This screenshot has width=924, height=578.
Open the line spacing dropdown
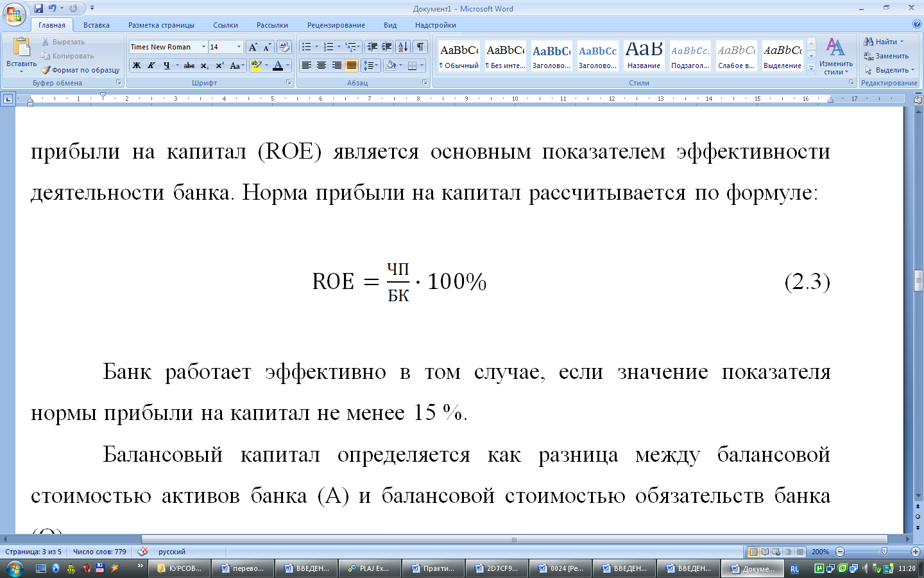pos(371,66)
